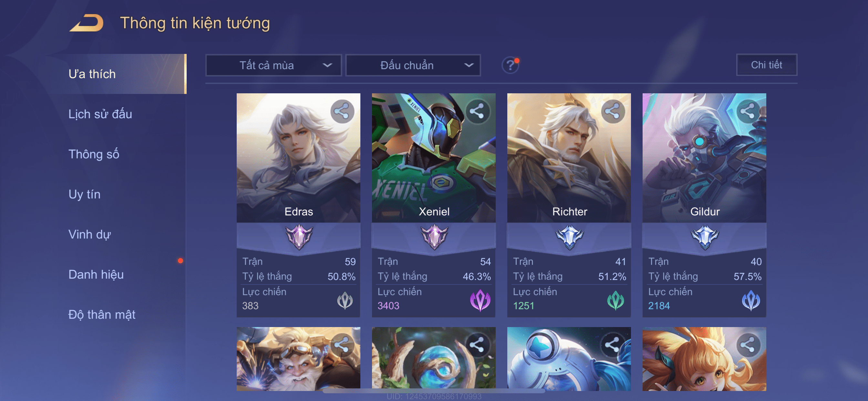Switch to the Thông số tab

tap(94, 154)
